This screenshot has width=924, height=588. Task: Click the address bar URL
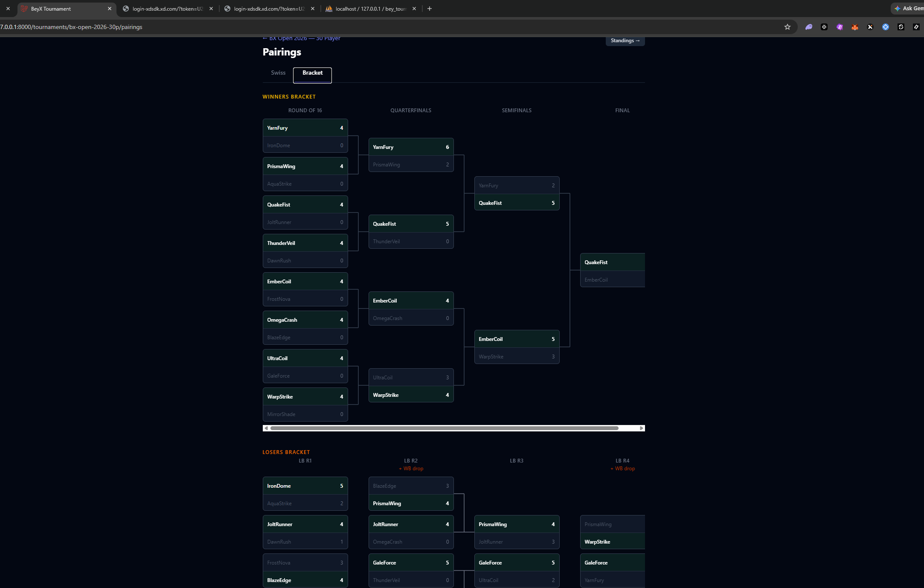pyautogui.click(x=72, y=27)
